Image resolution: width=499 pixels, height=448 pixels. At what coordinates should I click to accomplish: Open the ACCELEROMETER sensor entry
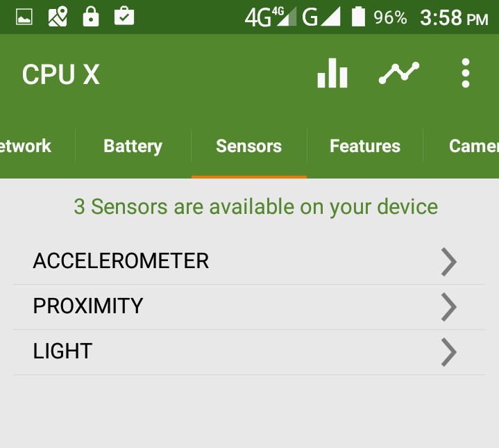121,261
